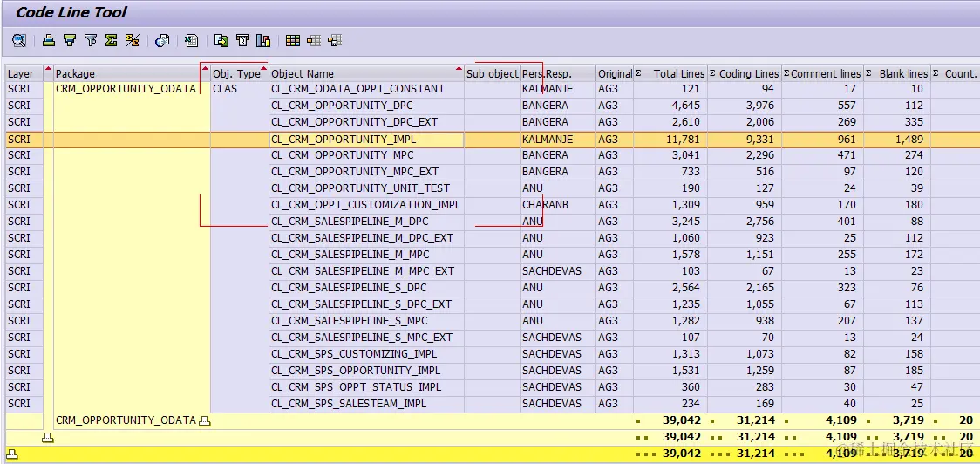Select the Layer column header

[24, 73]
